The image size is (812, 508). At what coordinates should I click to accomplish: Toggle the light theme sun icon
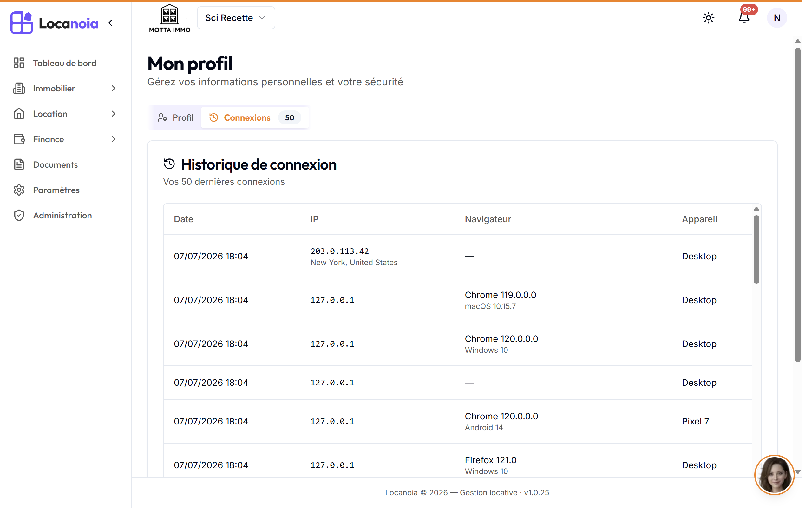tap(708, 18)
